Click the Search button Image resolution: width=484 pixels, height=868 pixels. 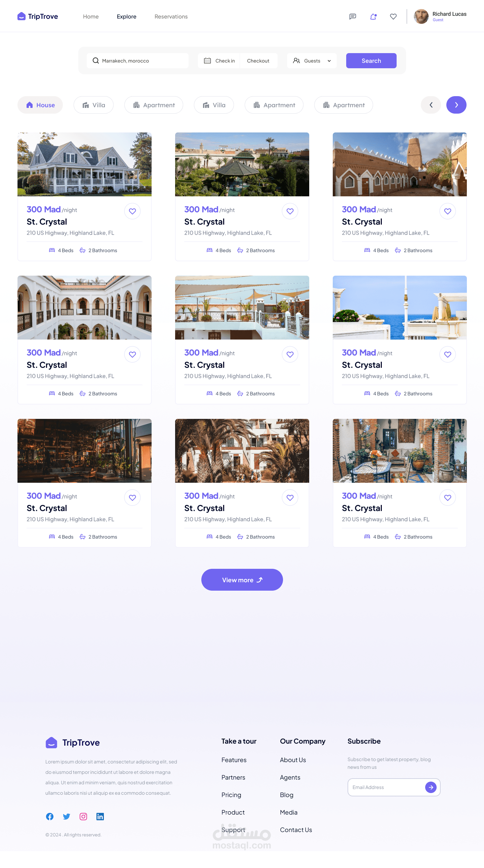[x=371, y=61]
